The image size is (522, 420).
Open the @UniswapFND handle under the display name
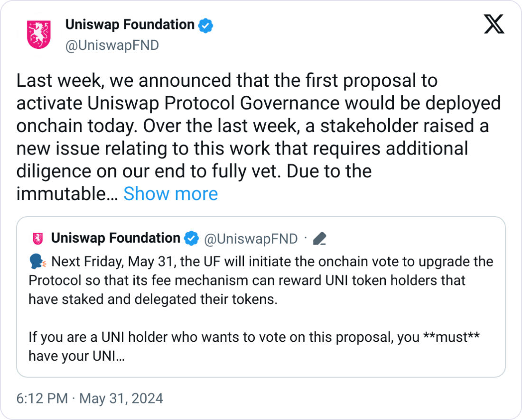pos(111,45)
